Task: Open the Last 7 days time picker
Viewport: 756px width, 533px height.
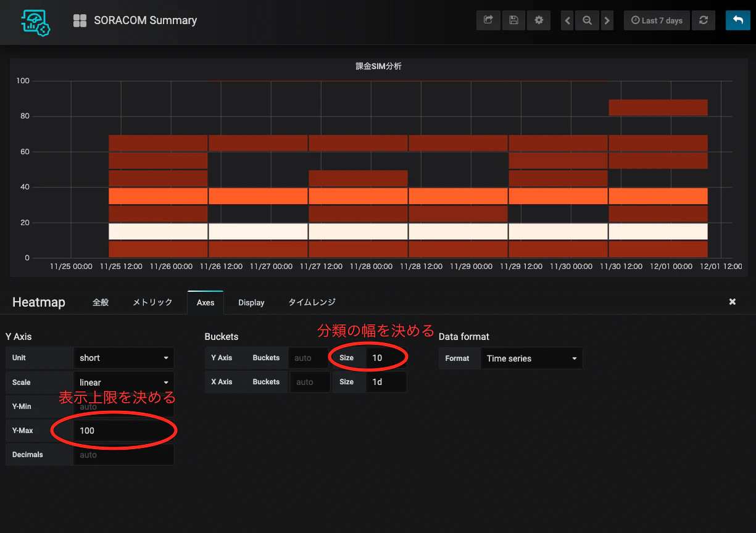Action: click(657, 20)
